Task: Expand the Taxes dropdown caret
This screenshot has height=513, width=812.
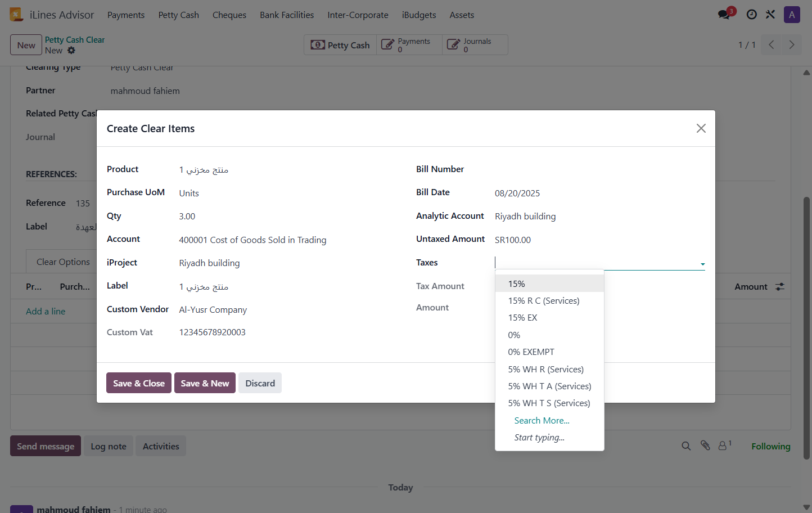Action: (x=702, y=264)
